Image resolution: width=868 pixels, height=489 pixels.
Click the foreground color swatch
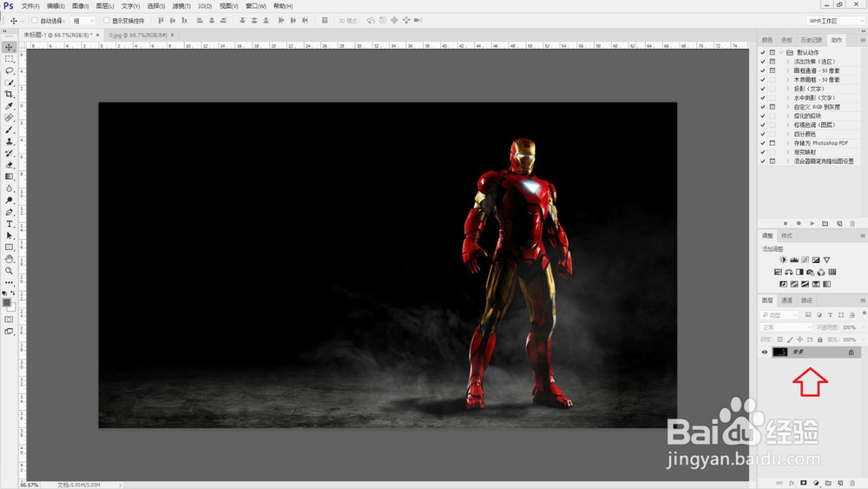click(7, 303)
